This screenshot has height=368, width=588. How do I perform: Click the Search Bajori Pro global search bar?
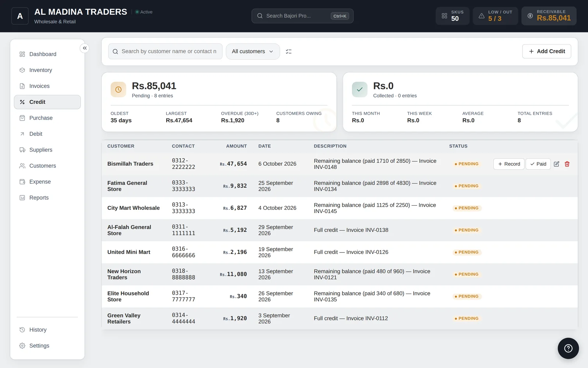[x=302, y=16]
